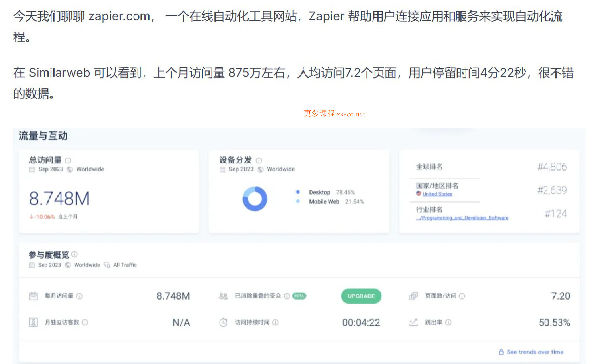Click info icon next to 总访问量
The image size is (589, 364).
68,160
